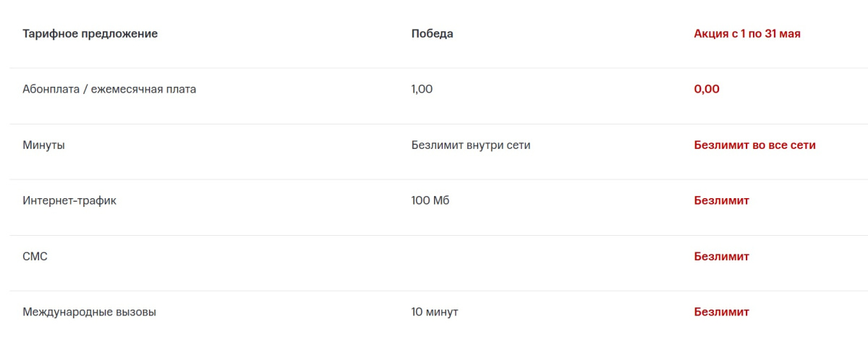Image resolution: width=868 pixels, height=345 pixels.
Task: Click the word 'Акция' in the red header
Action: pos(710,33)
